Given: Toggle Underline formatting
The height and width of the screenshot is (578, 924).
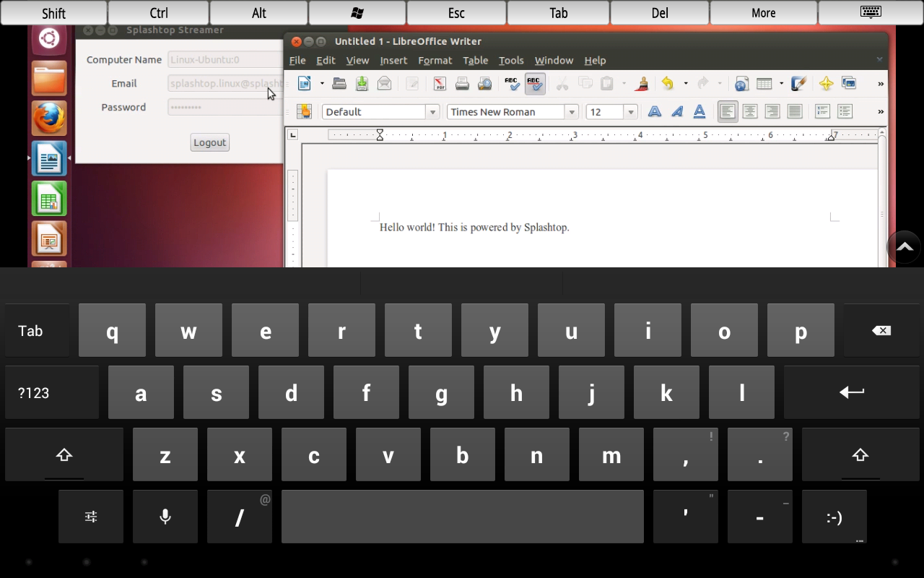Looking at the screenshot, I should (x=699, y=111).
